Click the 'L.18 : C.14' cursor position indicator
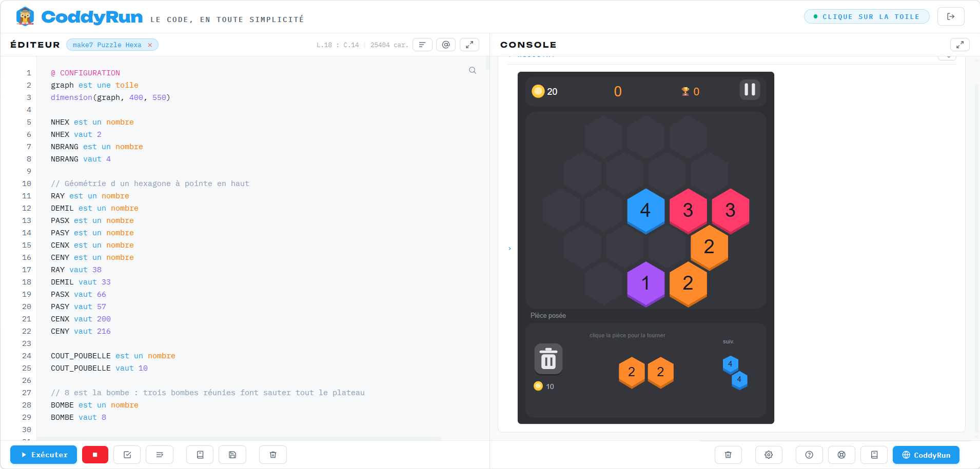This screenshot has height=469, width=980. (x=338, y=45)
